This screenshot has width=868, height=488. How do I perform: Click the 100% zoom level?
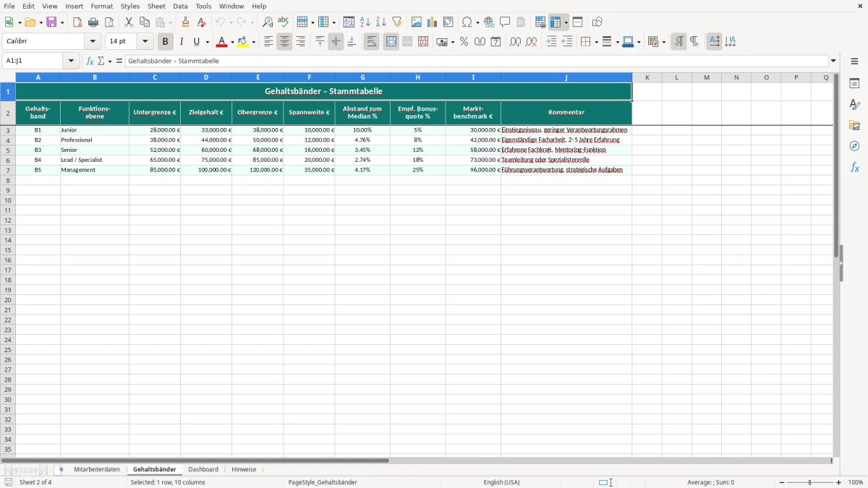click(x=856, y=482)
